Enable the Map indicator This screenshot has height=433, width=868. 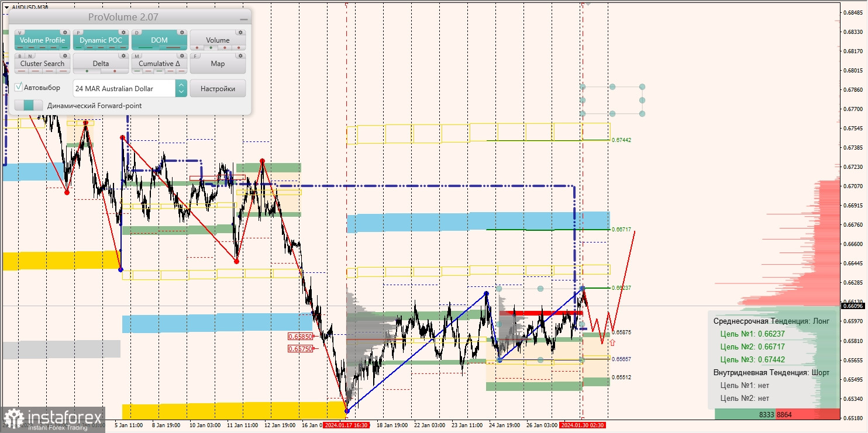coord(218,64)
